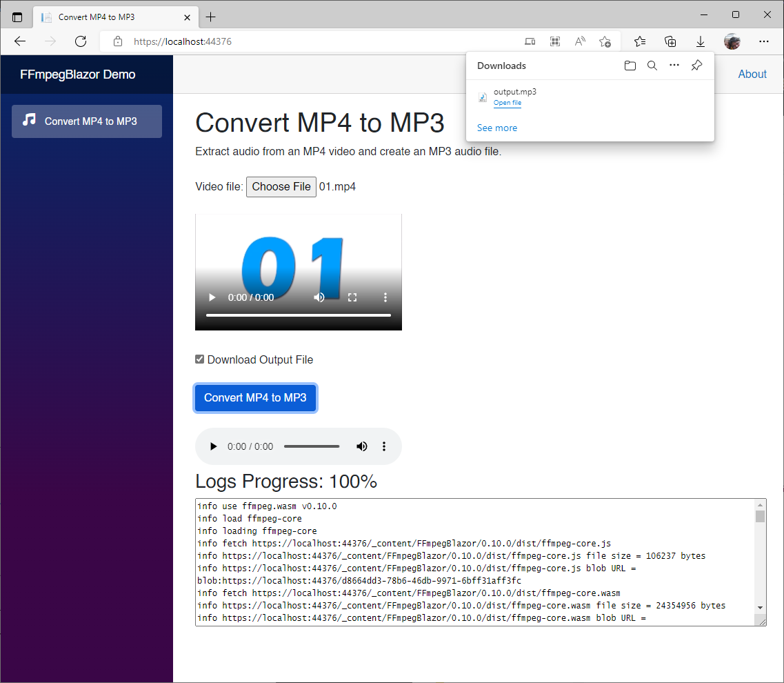Open the browser profile avatar
784x683 pixels.
point(732,41)
